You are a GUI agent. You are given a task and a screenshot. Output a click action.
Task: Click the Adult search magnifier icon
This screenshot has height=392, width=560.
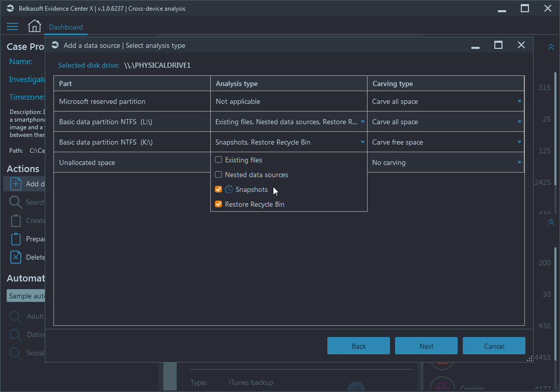(16, 317)
